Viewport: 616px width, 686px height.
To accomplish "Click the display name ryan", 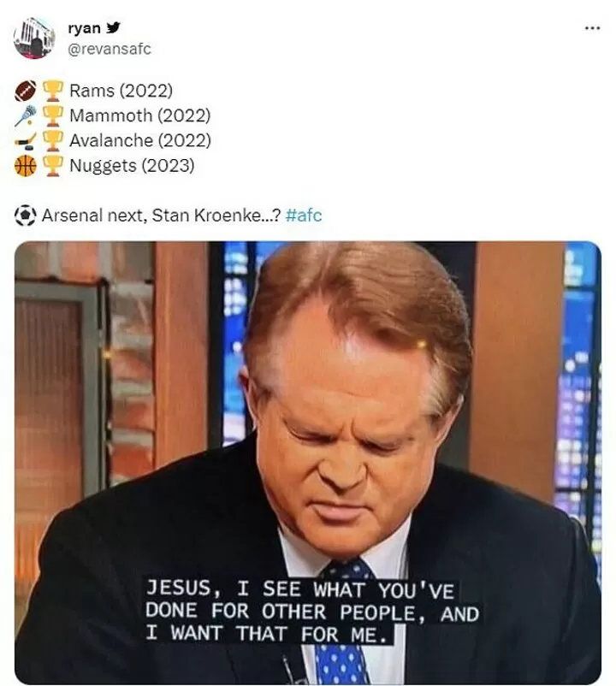I will [x=85, y=28].
